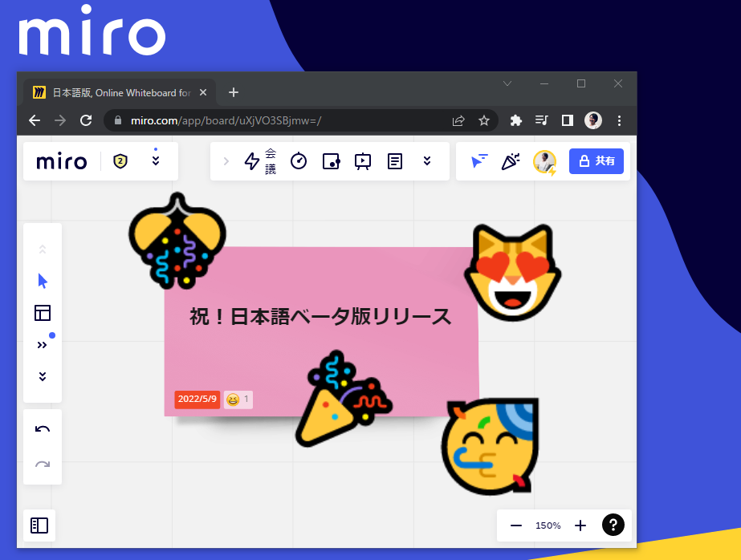
Task: Open a new browser tab
Action: (x=234, y=92)
